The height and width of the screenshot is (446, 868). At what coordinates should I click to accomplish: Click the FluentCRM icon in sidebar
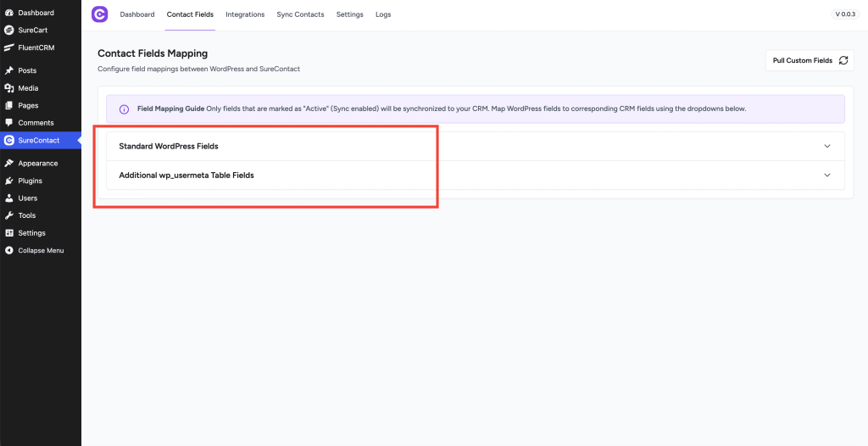click(x=8, y=47)
